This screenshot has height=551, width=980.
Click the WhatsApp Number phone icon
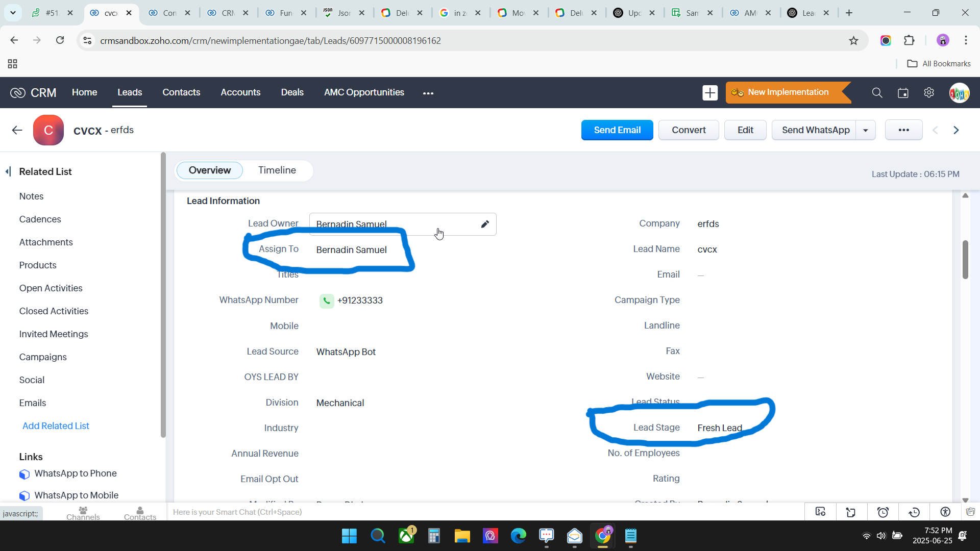(327, 301)
